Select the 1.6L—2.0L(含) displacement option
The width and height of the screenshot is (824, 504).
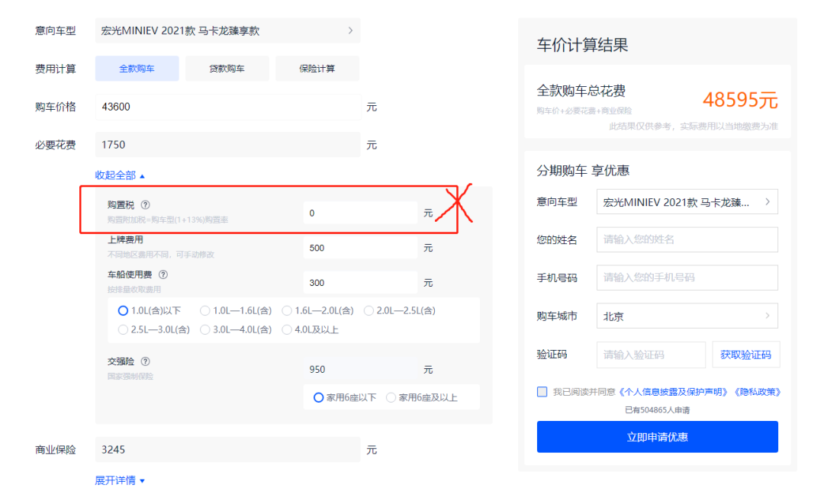(x=318, y=311)
